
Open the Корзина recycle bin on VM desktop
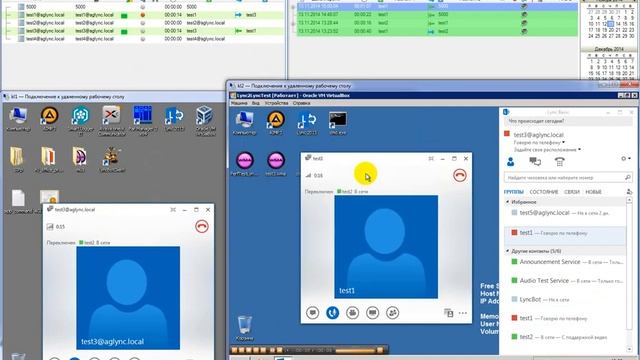pos(244,327)
